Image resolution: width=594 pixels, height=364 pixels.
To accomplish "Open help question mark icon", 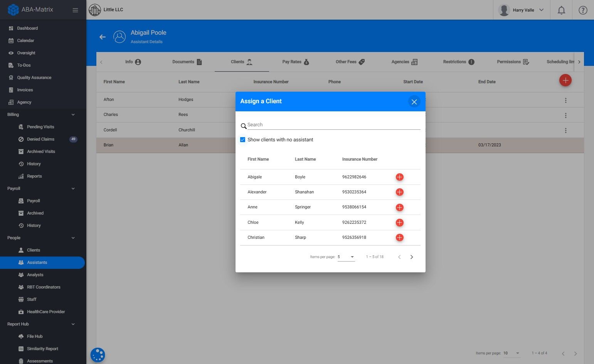I will click(583, 10).
